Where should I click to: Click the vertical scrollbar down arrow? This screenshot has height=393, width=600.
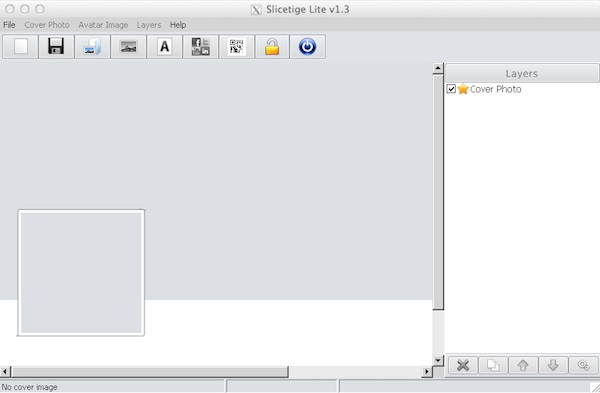[x=438, y=360]
